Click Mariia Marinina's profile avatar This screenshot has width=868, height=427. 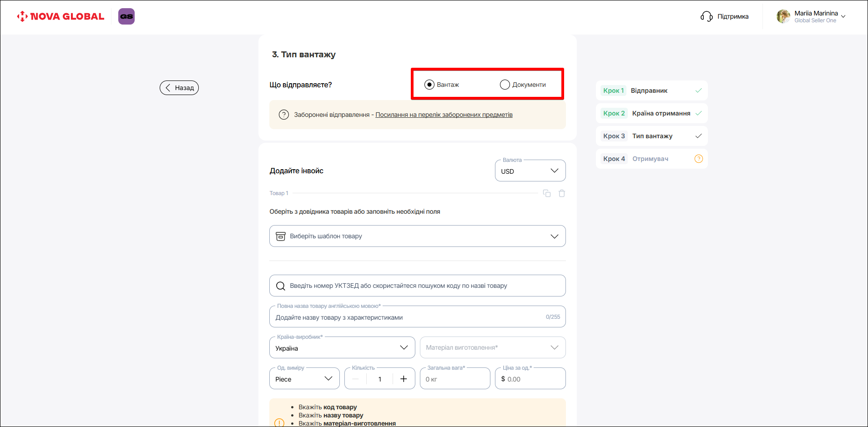click(783, 16)
